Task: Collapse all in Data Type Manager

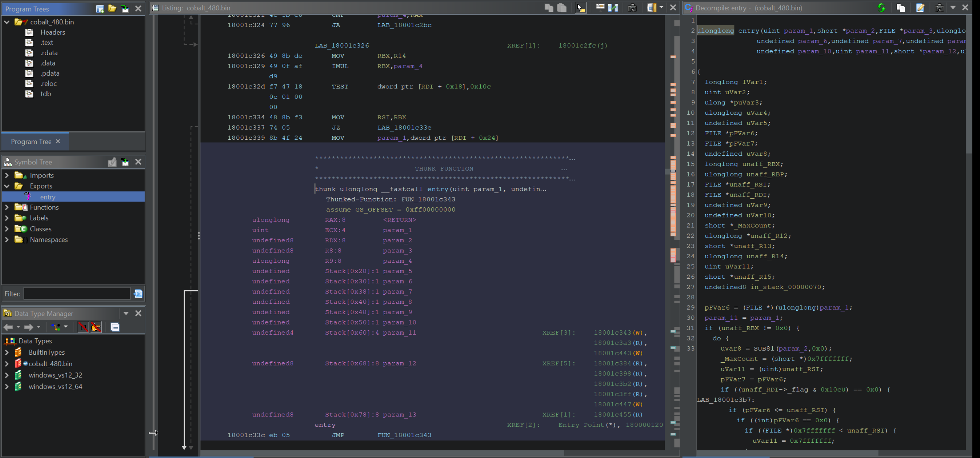Action: 115,327
